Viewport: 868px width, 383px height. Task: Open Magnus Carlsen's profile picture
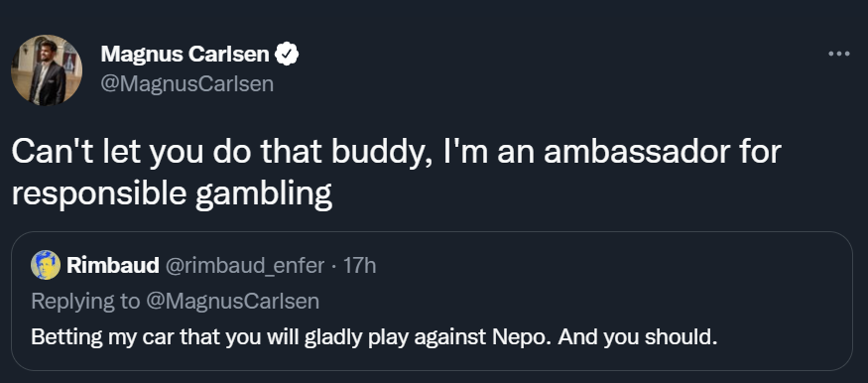[47, 69]
